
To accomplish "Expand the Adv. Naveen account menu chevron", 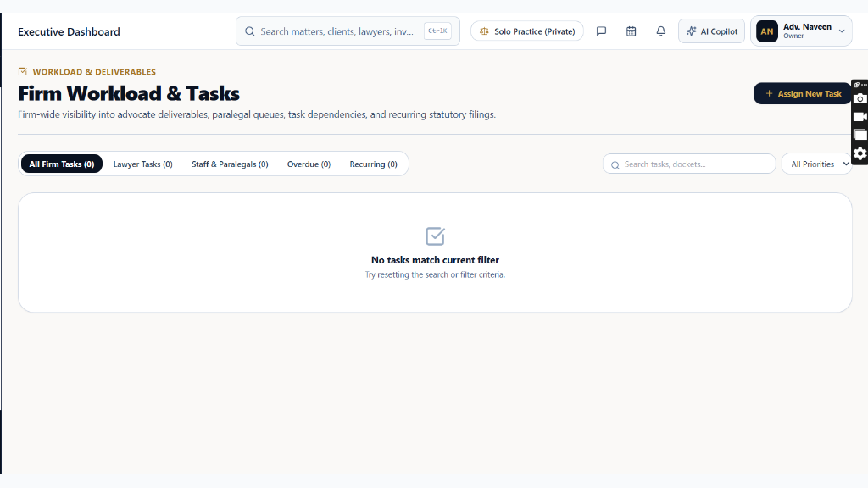I will [x=842, y=31].
